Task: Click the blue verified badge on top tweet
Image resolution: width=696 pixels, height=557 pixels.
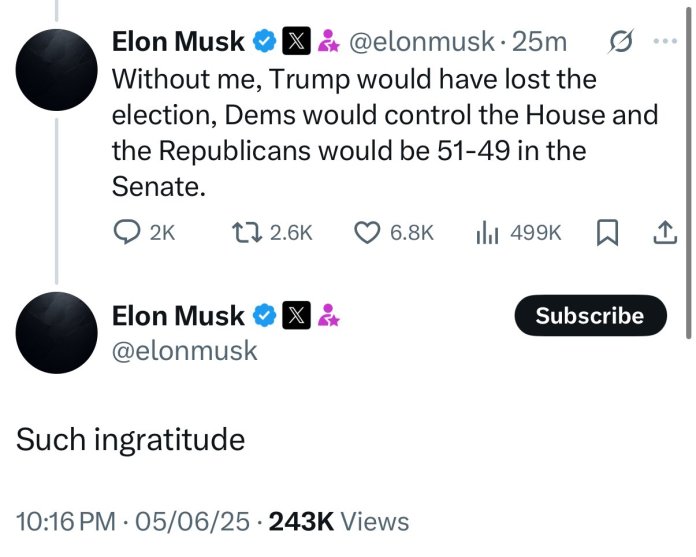Action: (x=264, y=42)
